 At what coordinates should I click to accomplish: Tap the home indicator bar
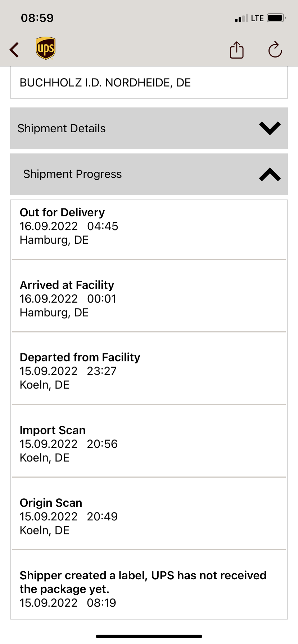(149, 636)
